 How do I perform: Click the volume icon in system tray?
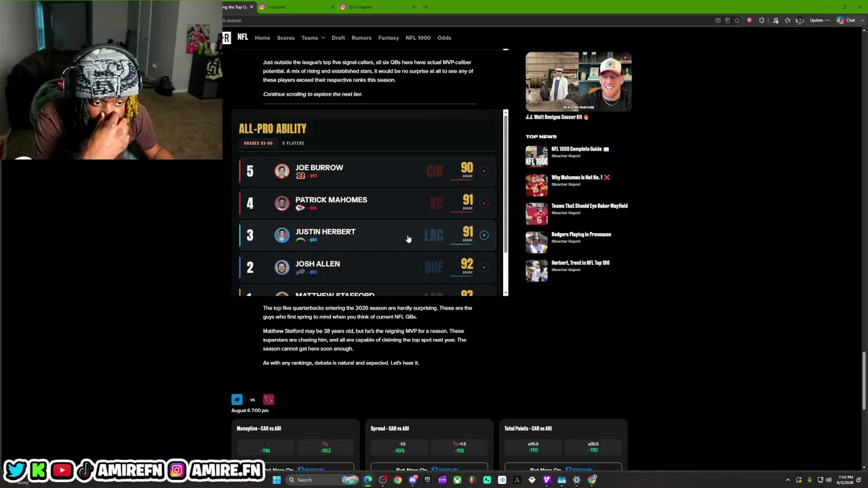pos(828,480)
